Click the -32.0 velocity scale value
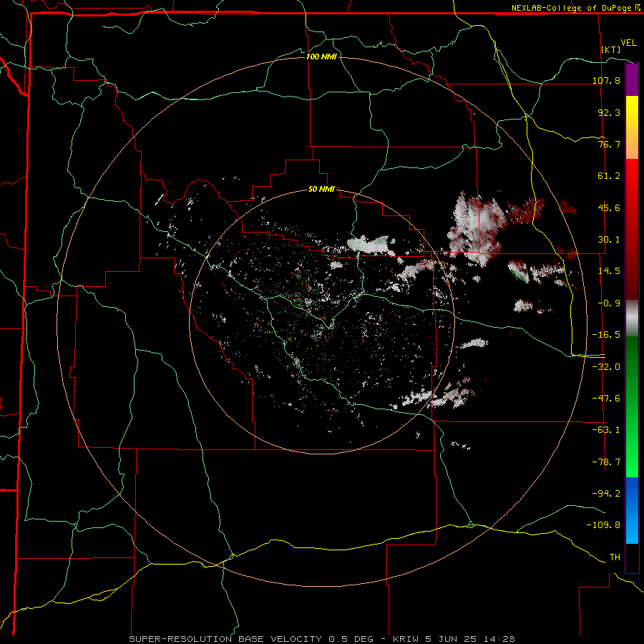The image size is (644, 644). coord(606,367)
